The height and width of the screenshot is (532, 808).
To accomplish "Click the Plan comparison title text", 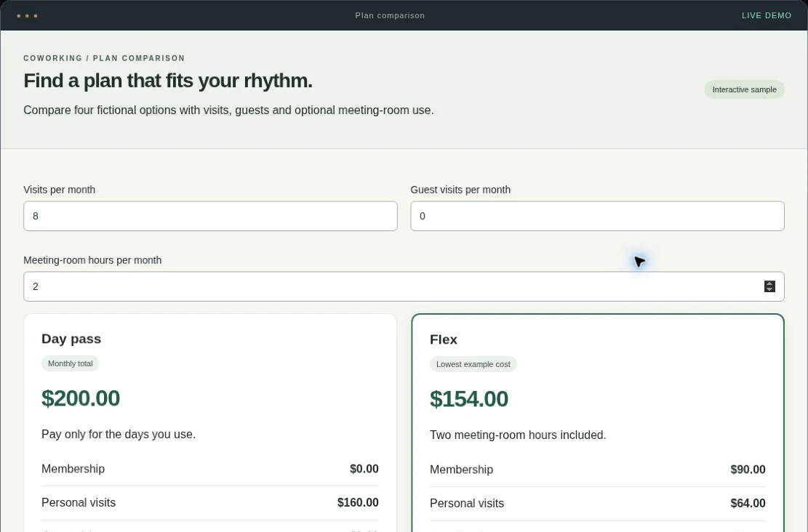I will (x=390, y=15).
